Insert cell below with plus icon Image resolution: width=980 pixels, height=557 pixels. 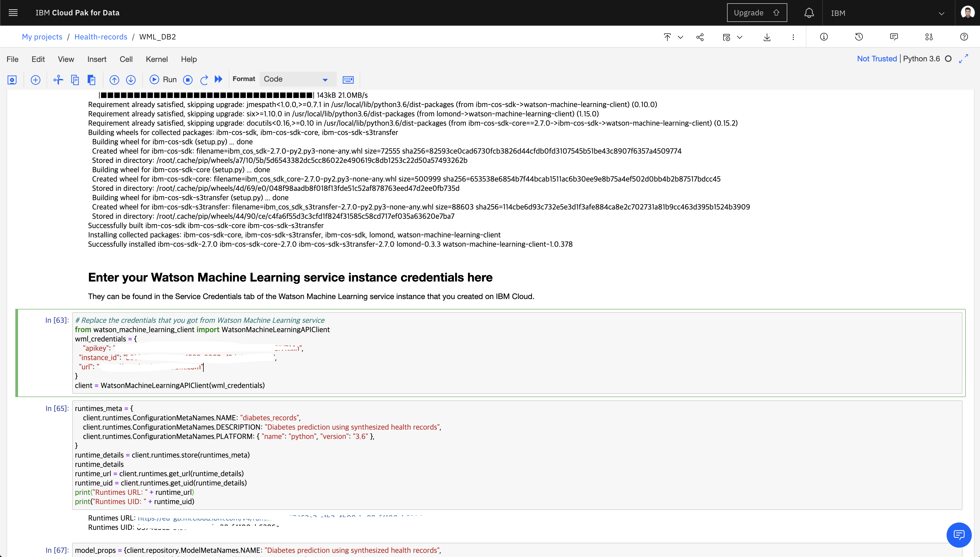36,80
